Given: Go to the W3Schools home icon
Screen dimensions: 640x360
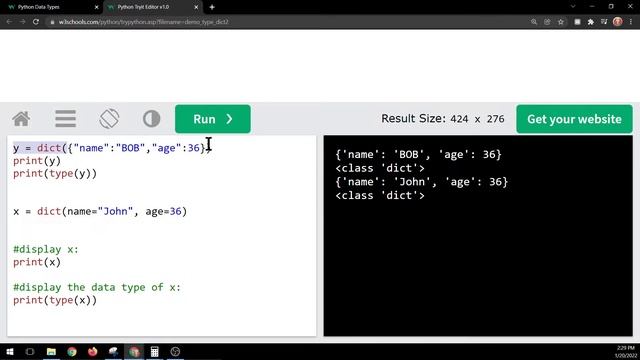Looking at the screenshot, I should 21,119.
